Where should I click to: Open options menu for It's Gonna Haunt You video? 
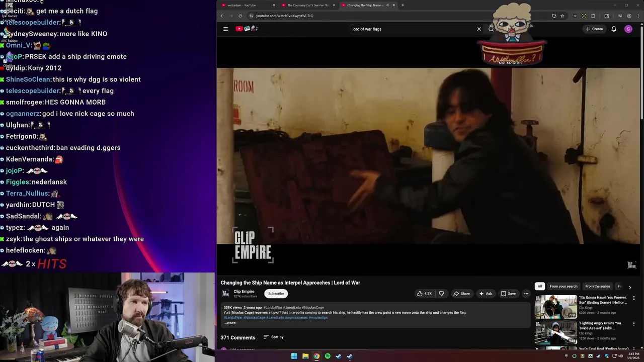(x=634, y=298)
